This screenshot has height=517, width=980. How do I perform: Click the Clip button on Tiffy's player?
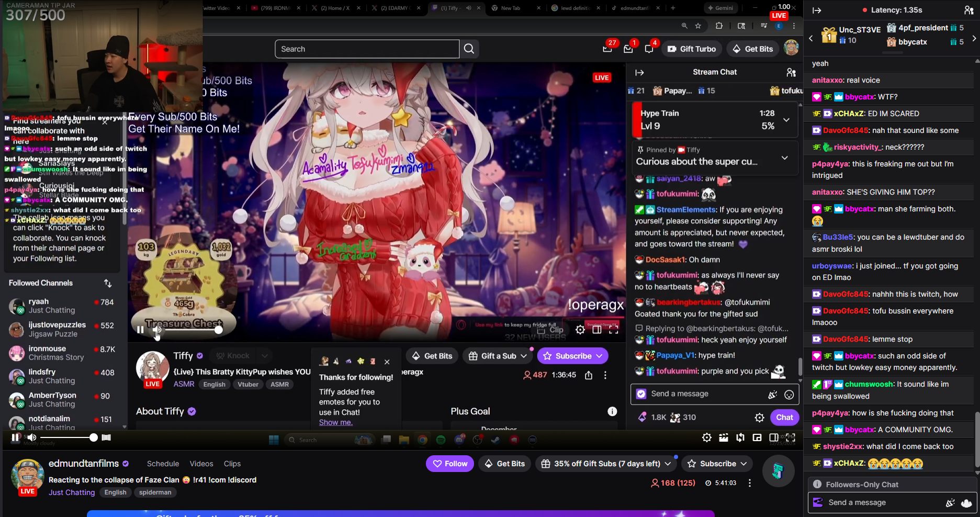click(x=550, y=330)
